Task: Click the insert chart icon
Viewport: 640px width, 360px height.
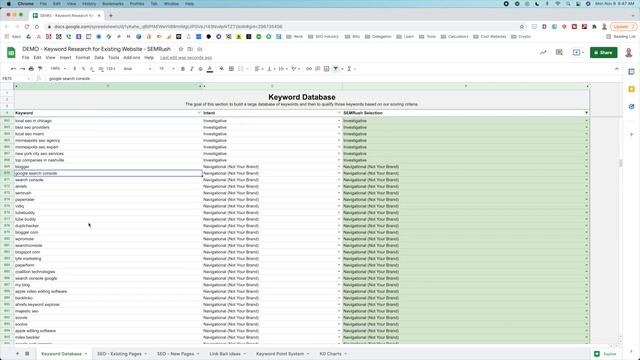Action: tap(327, 69)
